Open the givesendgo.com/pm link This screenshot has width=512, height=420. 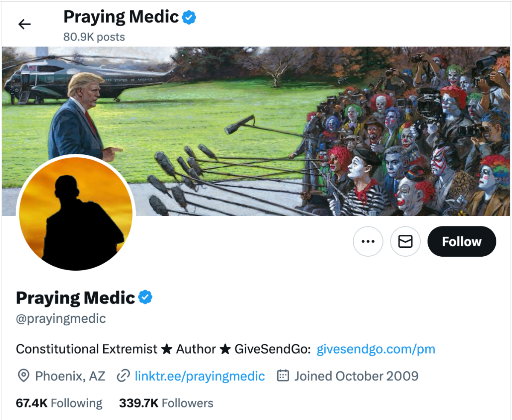376,349
